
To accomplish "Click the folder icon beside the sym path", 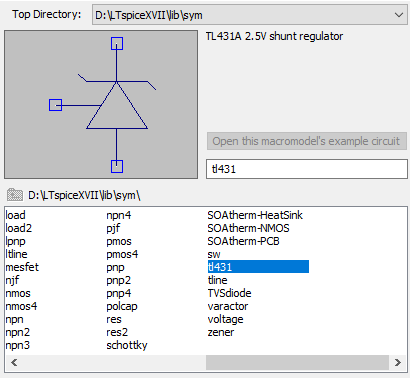I will pos(15,195).
